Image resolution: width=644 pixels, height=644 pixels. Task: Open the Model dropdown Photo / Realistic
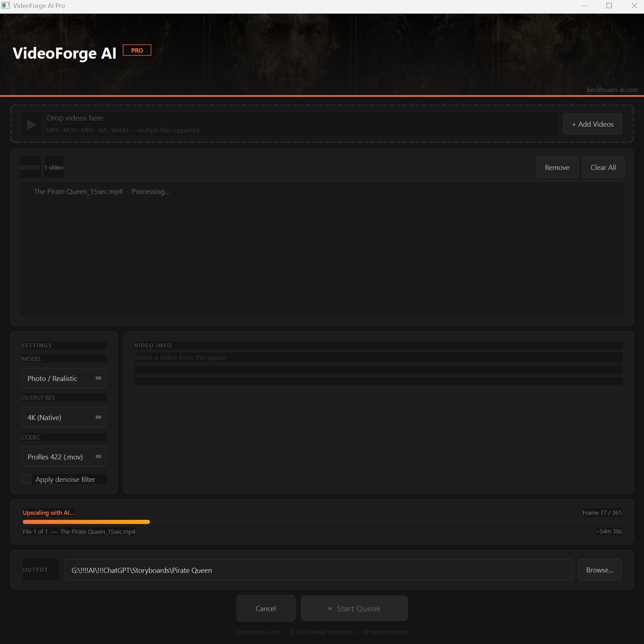(x=64, y=378)
